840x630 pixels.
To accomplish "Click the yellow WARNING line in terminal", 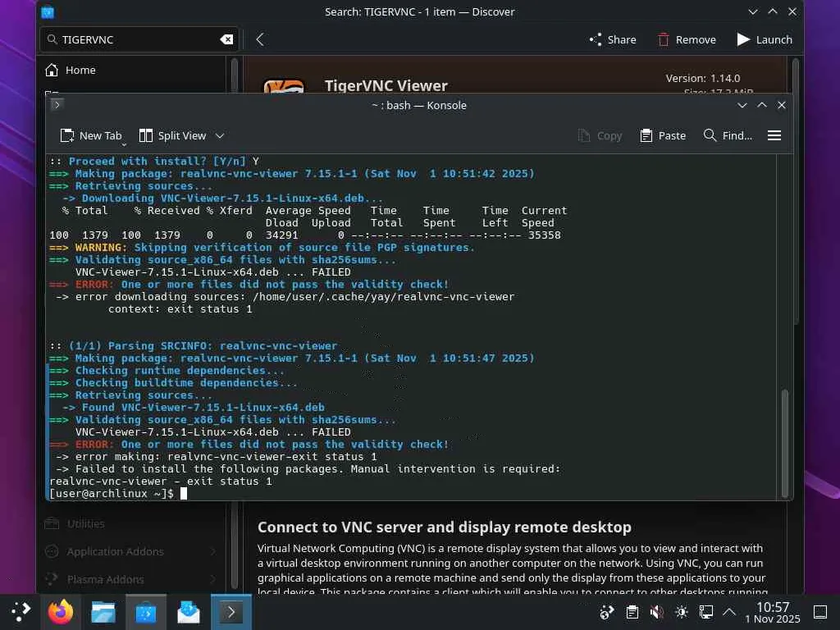I will [x=262, y=248].
